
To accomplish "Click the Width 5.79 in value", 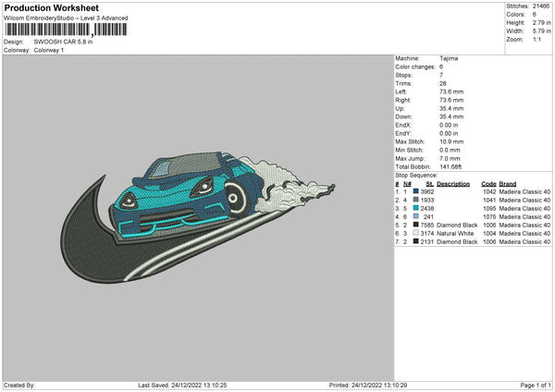I will [x=541, y=31].
